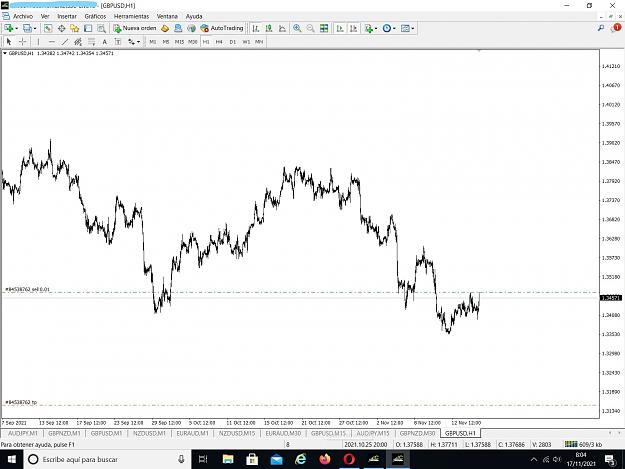Screen dimensions: 625x469
Task: Switch chart to candlesticks style
Action: [269, 28]
